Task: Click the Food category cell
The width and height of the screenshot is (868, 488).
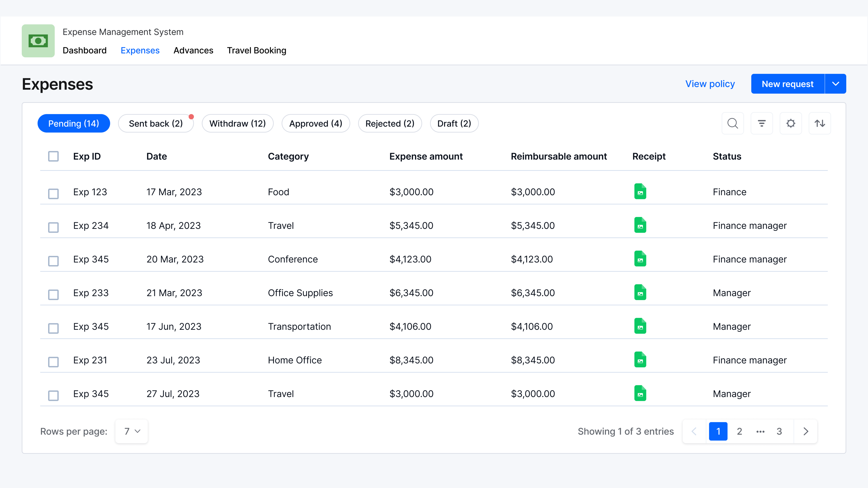Action: tap(278, 192)
